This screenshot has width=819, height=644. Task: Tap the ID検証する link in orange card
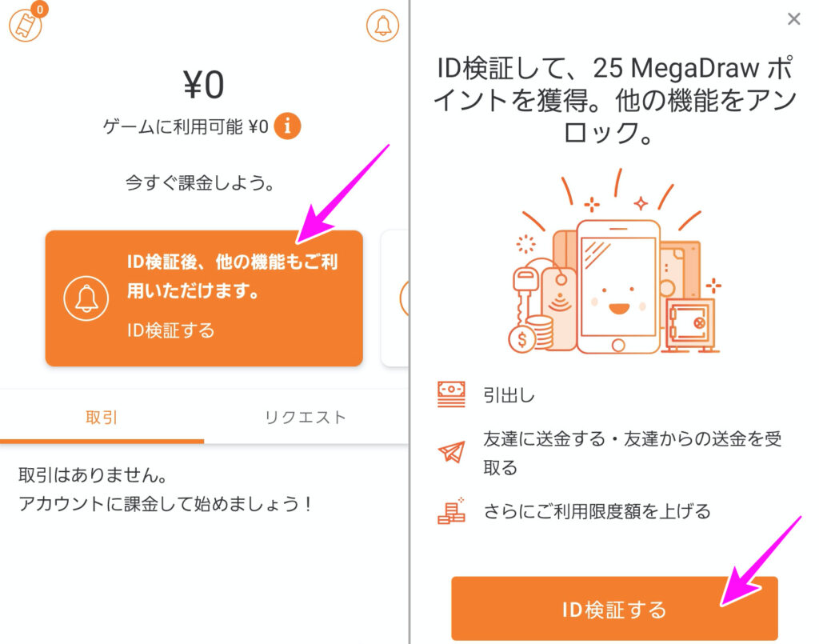pos(171,330)
